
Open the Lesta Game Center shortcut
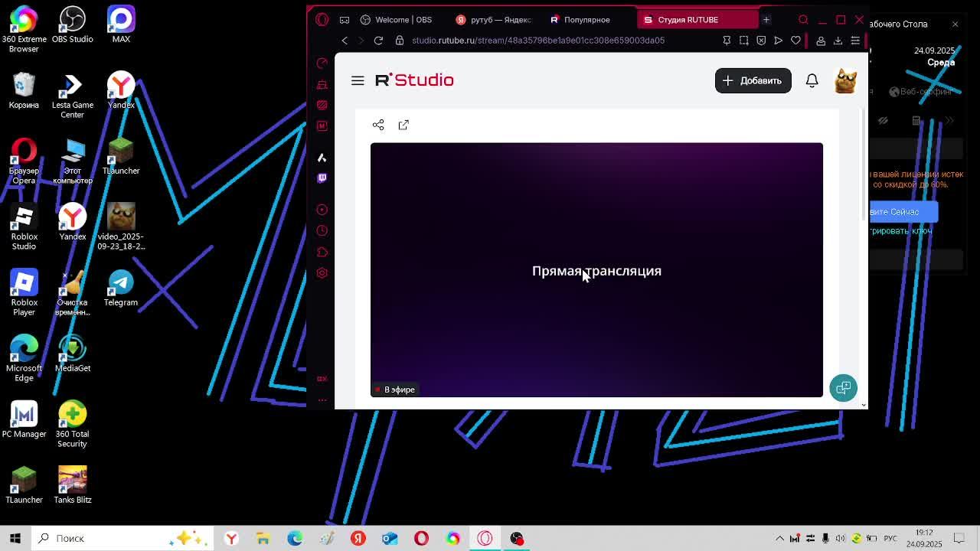point(72,96)
